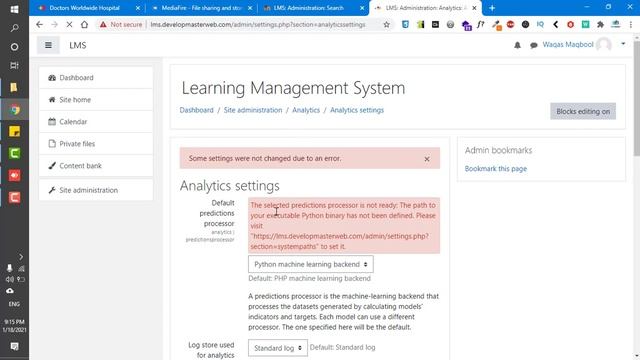Click the LMS site name
The image size is (640, 360).
coord(78,45)
